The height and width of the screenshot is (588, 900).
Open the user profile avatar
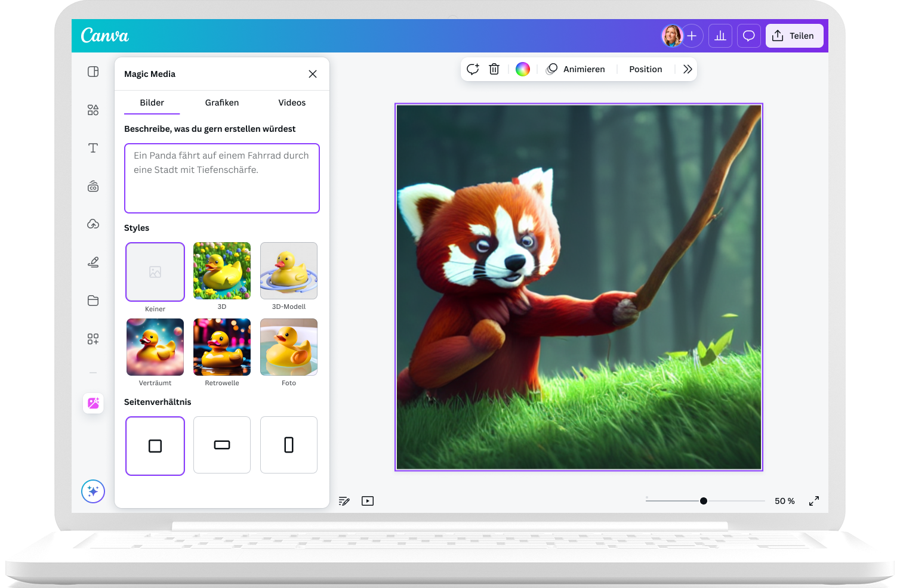click(x=672, y=36)
